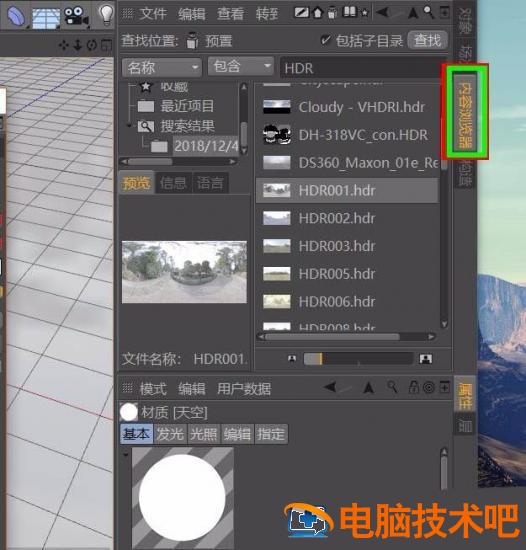Select HDR001.hdr in the list
Screen dimensions: 526x550
coord(347,190)
